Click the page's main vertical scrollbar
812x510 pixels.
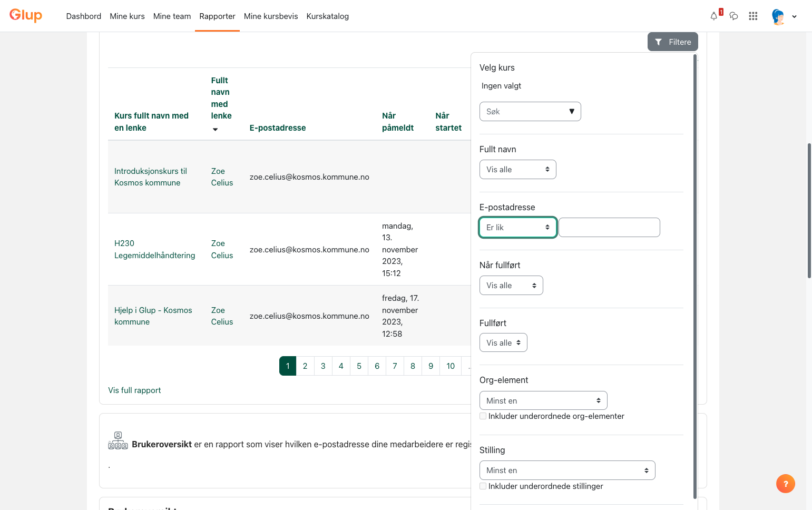(809, 210)
